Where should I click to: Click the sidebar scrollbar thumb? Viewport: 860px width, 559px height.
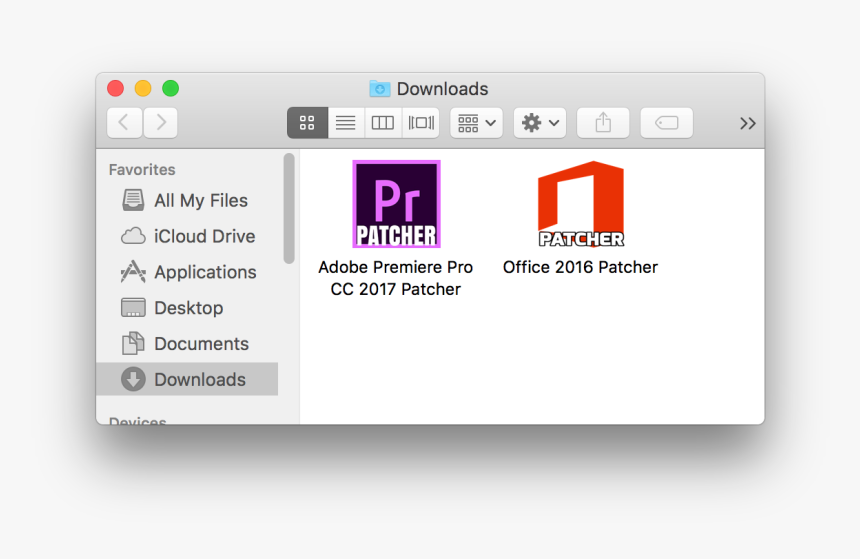289,208
